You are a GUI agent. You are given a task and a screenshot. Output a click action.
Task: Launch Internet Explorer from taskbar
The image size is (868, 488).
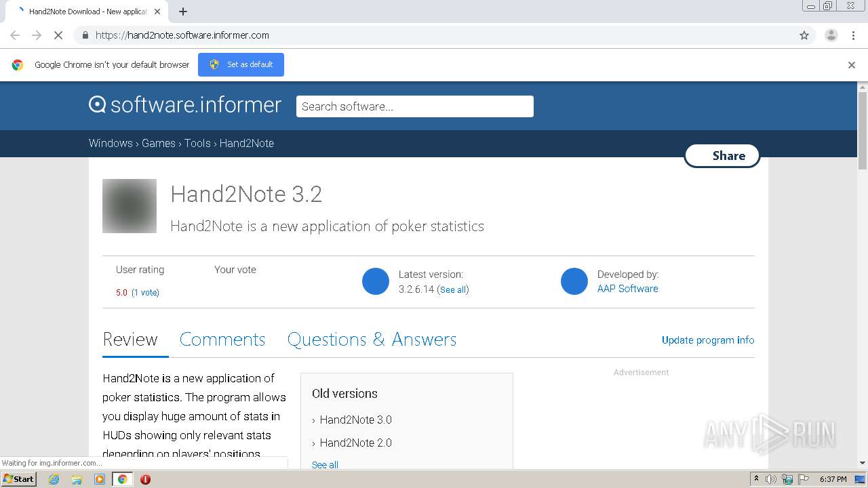pyautogui.click(x=54, y=479)
